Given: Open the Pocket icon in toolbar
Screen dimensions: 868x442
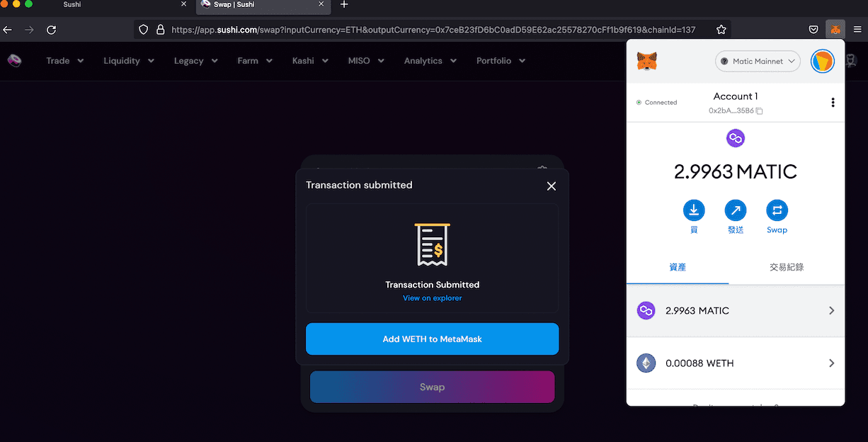Looking at the screenshot, I should [x=814, y=30].
